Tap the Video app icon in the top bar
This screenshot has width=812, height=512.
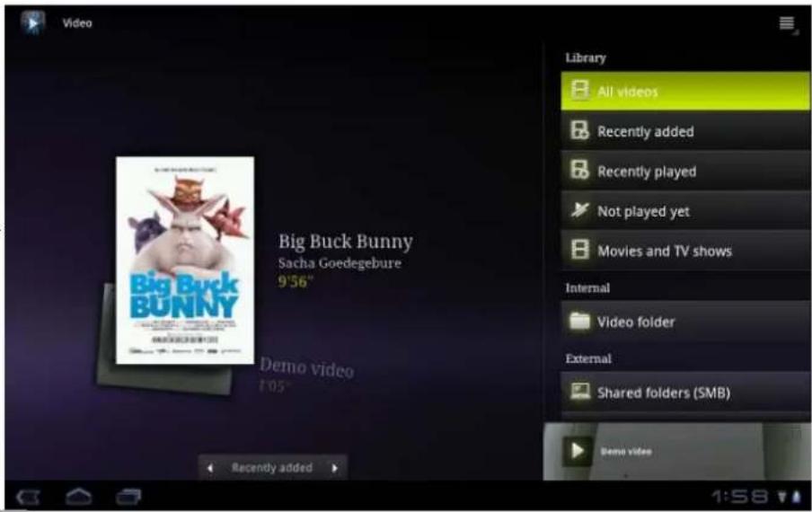pyautogui.click(x=32, y=22)
